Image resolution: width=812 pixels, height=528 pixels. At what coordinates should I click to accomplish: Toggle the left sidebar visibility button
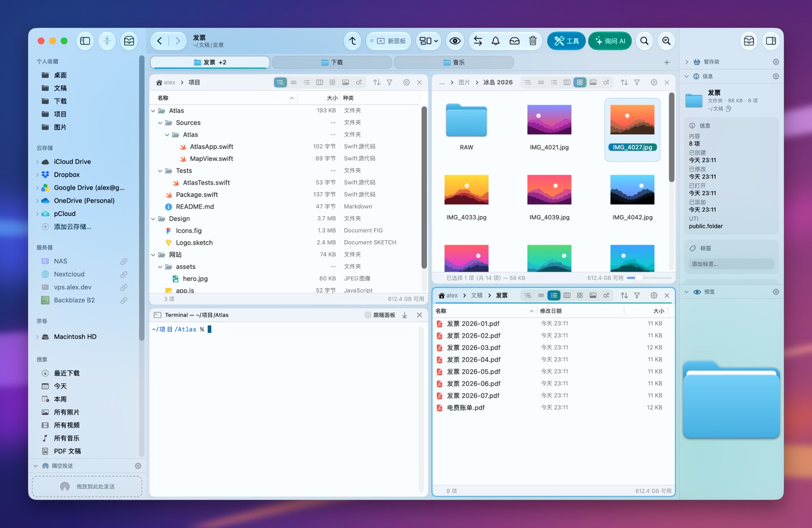pos(85,41)
